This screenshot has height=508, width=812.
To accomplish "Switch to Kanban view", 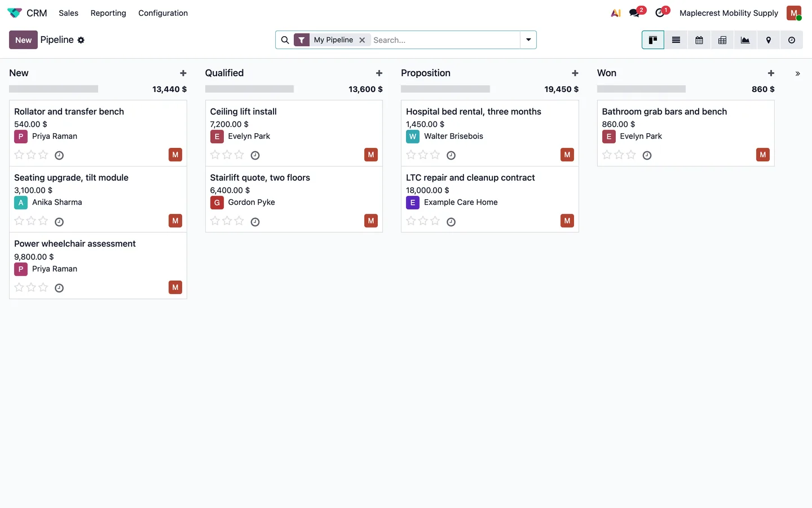I will (653, 40).
